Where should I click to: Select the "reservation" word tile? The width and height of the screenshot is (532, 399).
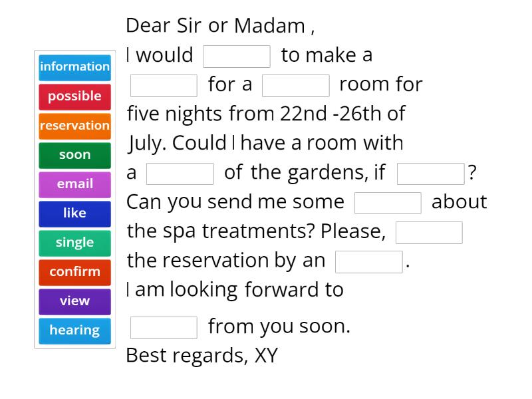coord(74,126)
